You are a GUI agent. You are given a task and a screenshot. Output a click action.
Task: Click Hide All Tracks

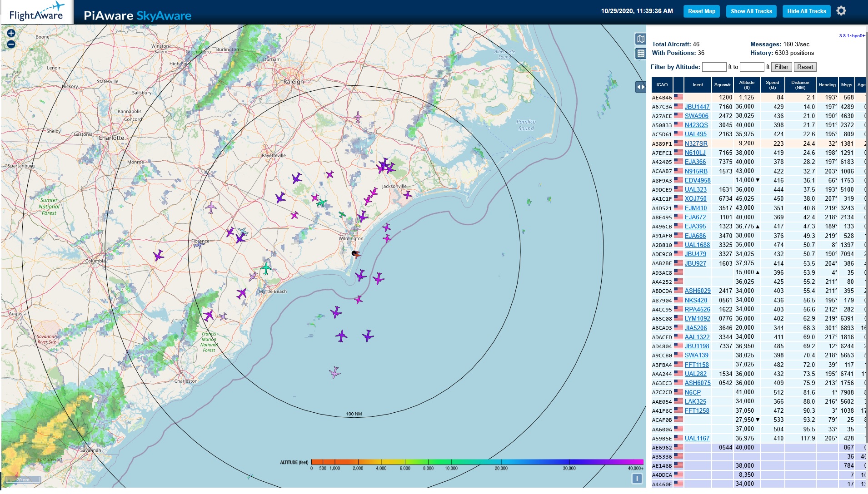807,11
